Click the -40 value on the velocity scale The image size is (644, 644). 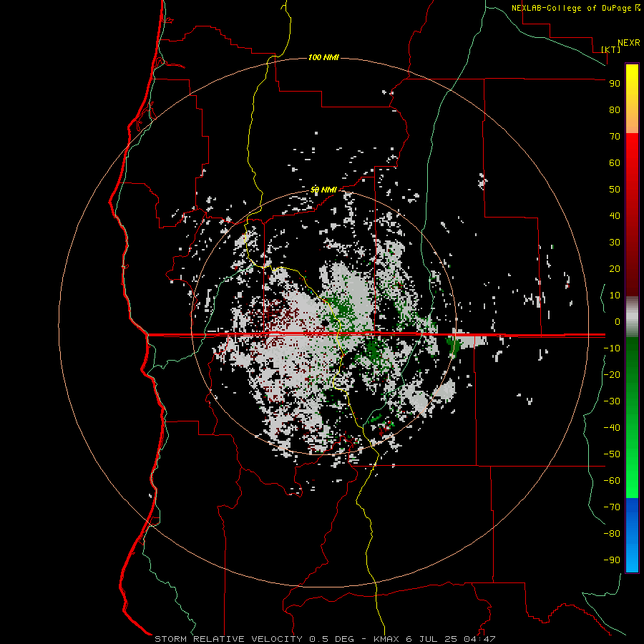coord(612,428)
